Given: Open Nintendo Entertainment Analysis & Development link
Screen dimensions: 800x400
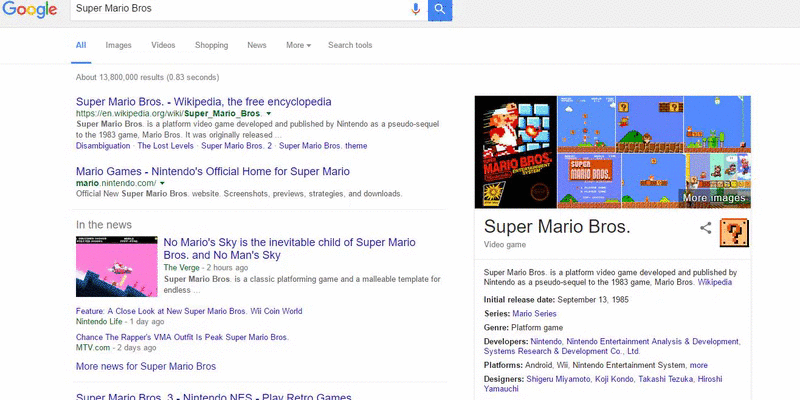Looking at the screenshot, I should (653, 341).
